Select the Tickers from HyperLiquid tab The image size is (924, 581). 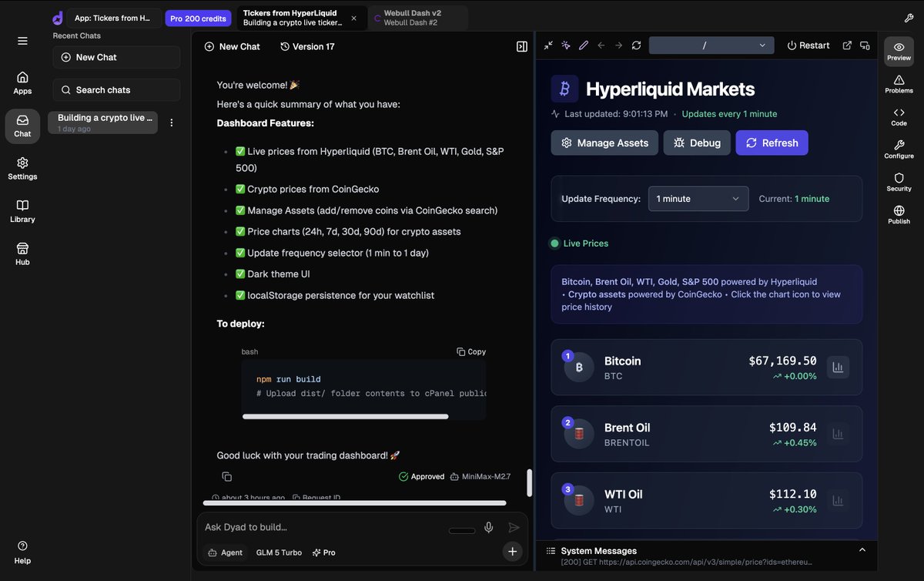click(293, 18)
